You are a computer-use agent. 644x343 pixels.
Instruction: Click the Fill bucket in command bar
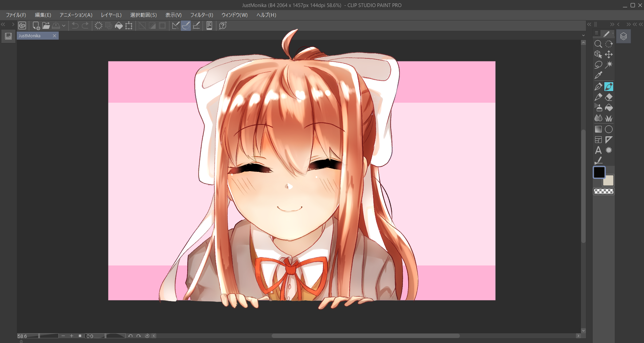(x=119, y=26)
